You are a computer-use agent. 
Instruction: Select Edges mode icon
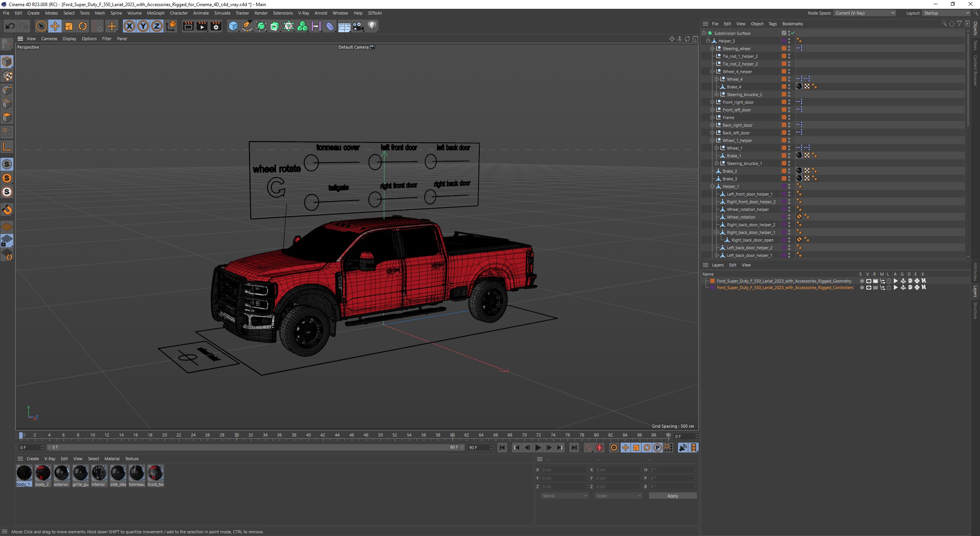tap(7, 104)
